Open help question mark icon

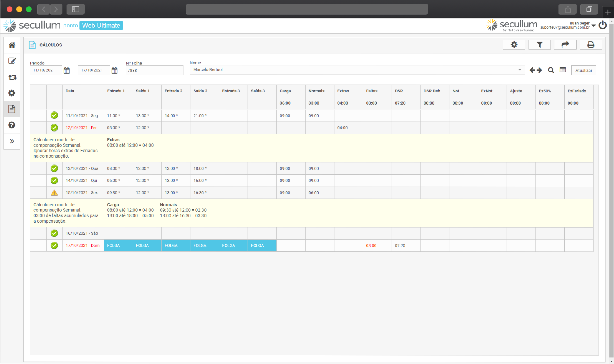12,125
